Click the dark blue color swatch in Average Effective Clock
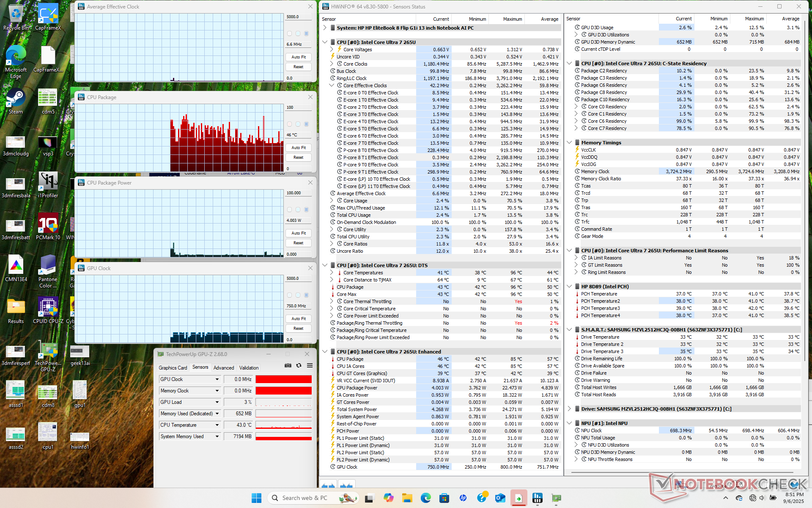The width and height of the screenshot is (812, 508). click(307, 33)
